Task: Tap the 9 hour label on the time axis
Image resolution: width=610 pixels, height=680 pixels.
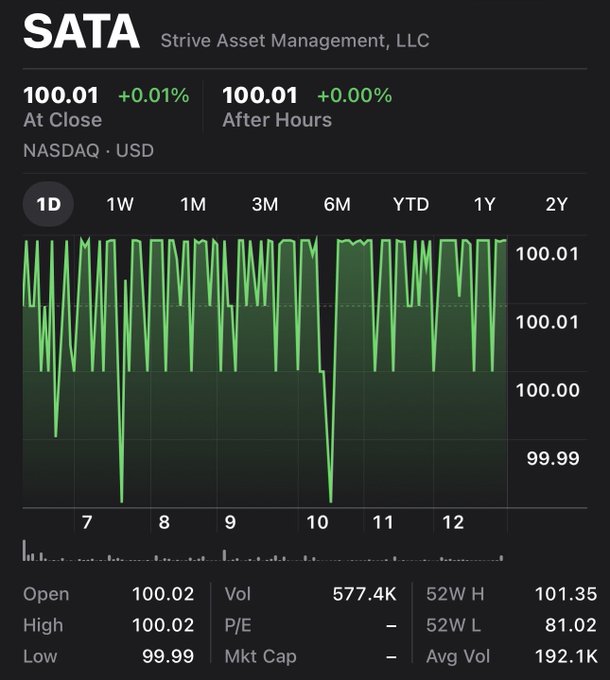Action: pyautogui.click(x=230, y=523)
